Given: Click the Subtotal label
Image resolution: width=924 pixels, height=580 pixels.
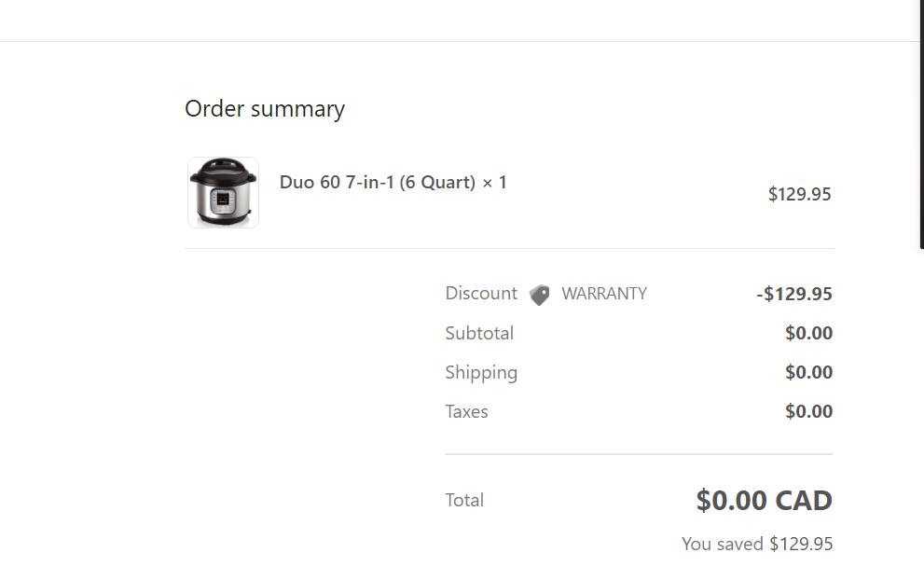Looking at the screenshot, I should (x=479, y=333).
